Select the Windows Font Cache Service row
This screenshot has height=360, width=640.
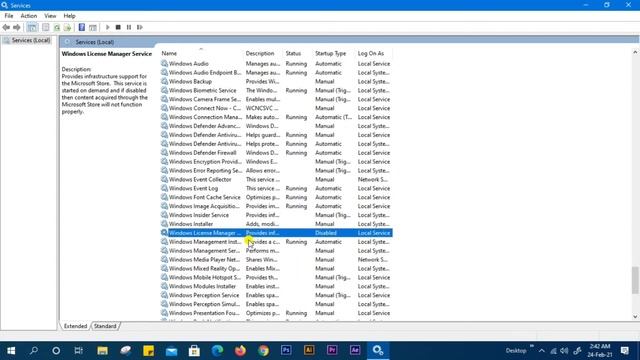pos(276,197)
